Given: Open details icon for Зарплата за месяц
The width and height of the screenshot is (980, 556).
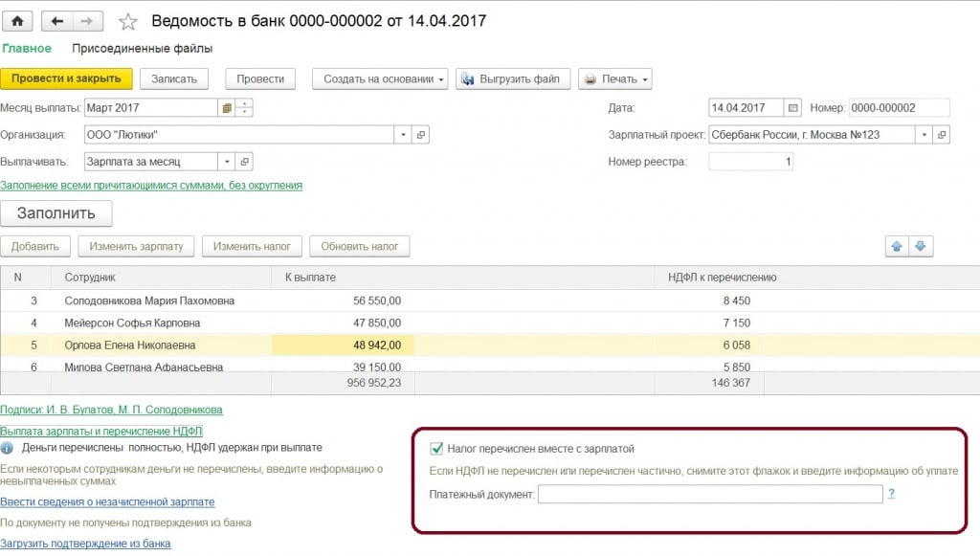Looking at the screenshot, I should point(244,162).
